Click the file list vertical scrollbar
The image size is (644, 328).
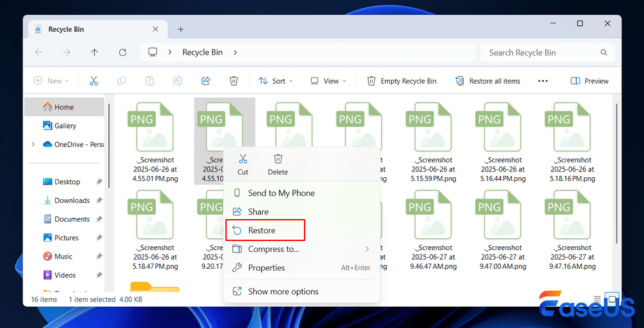(617, 173)
